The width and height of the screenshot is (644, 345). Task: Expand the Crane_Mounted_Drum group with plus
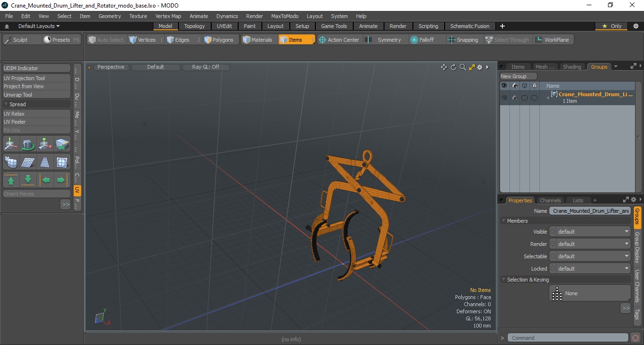pyautogui.click(x=548, y=98)
